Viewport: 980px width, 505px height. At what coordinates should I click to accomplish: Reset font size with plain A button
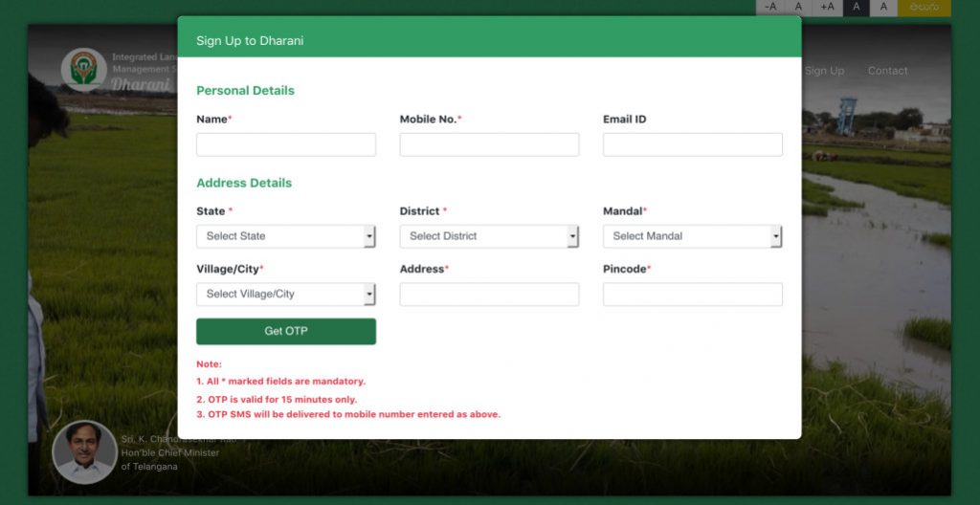(x=798, y=8)
